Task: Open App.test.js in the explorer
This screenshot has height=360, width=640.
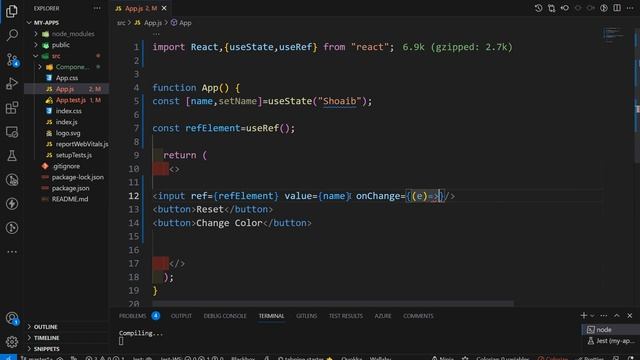Action: 67,100
